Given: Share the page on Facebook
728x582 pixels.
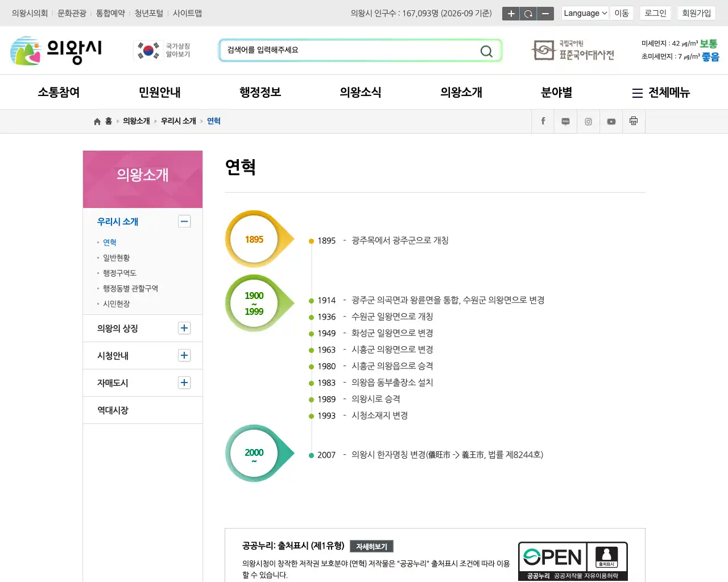Looking at the screenshot, I should tap(543, 121).
